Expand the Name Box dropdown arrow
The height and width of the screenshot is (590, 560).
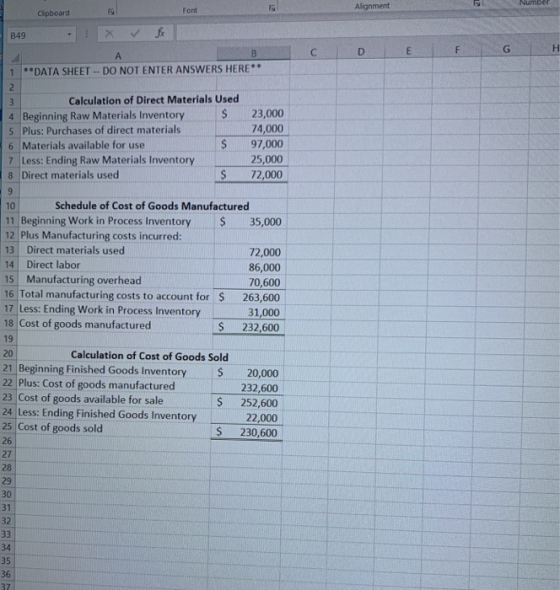click(69, 35)
